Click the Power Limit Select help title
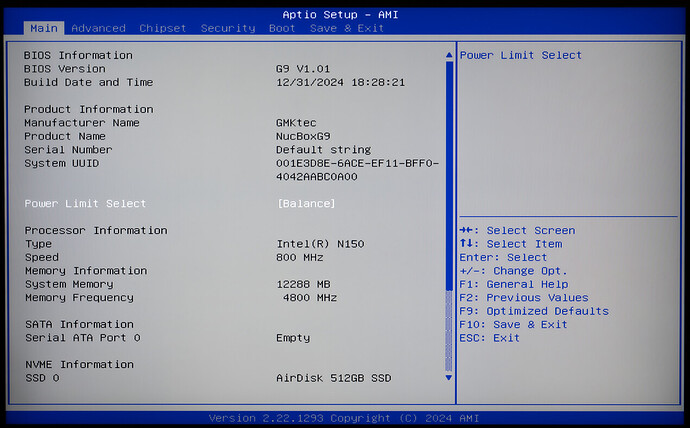This screenshot has height=428, width=690. (x=521, y=55)
